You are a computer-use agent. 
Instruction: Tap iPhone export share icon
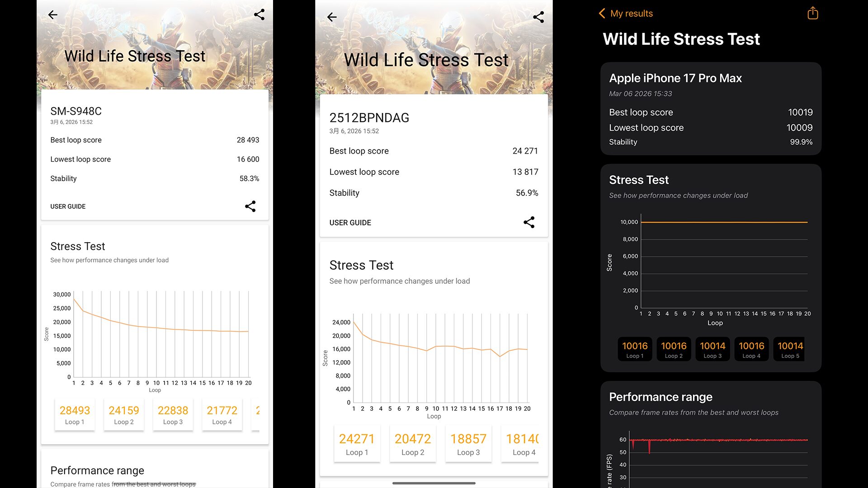(812, 13)
